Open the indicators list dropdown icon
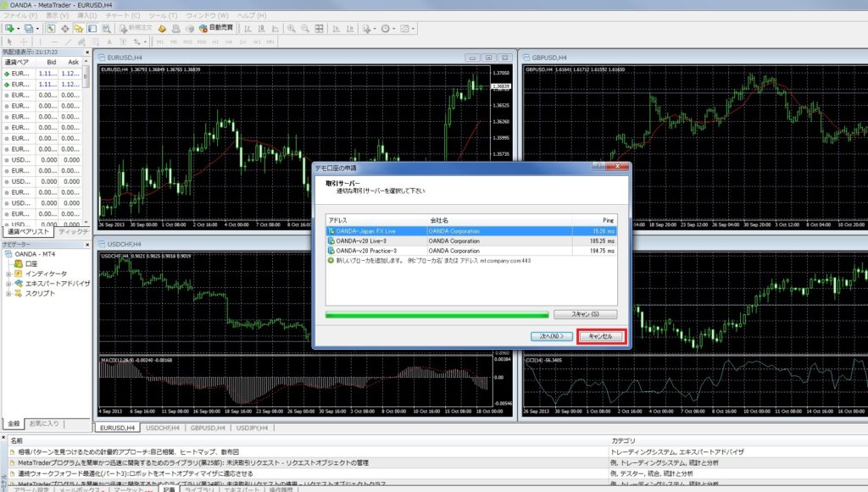Image resolution: width=868 pixels, height=492 pixels. (x=368, y=29)
